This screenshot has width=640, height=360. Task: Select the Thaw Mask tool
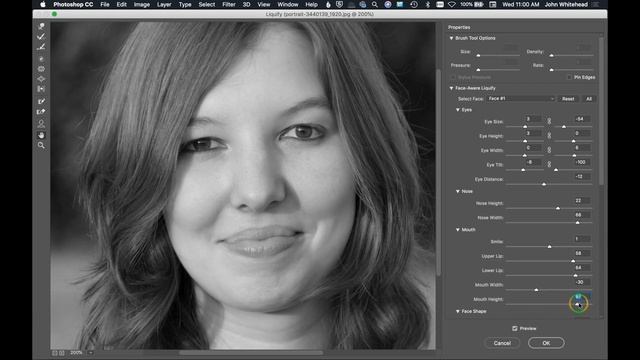pyautogui.click(x=41, y=111)
